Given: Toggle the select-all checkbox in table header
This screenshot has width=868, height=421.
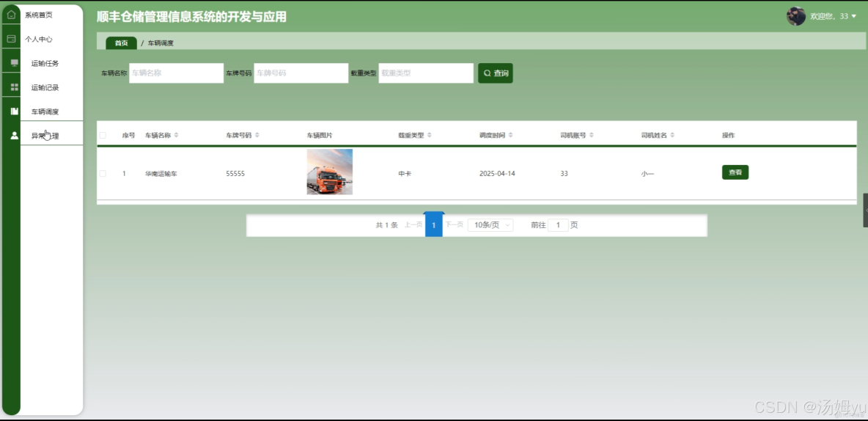Looking at the screenshot, I should pyautogui.click(x=103, y=135).
